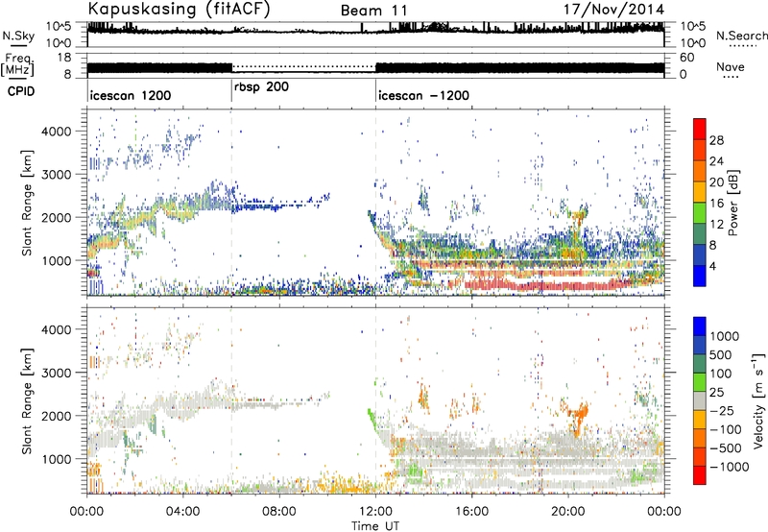Click the power panel "Slant Range [km]" label
The width and height of the screenshot is (768, 532).
click(x=27, y=203)
